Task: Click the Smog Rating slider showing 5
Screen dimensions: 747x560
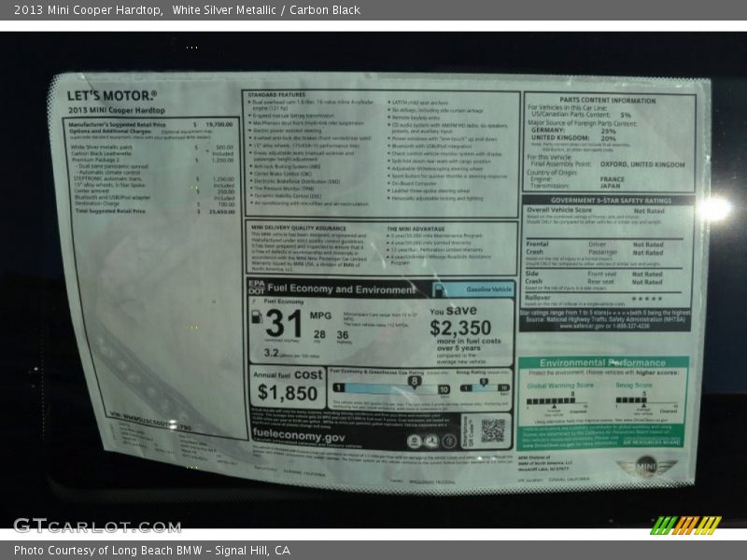Action: [485, 387]
